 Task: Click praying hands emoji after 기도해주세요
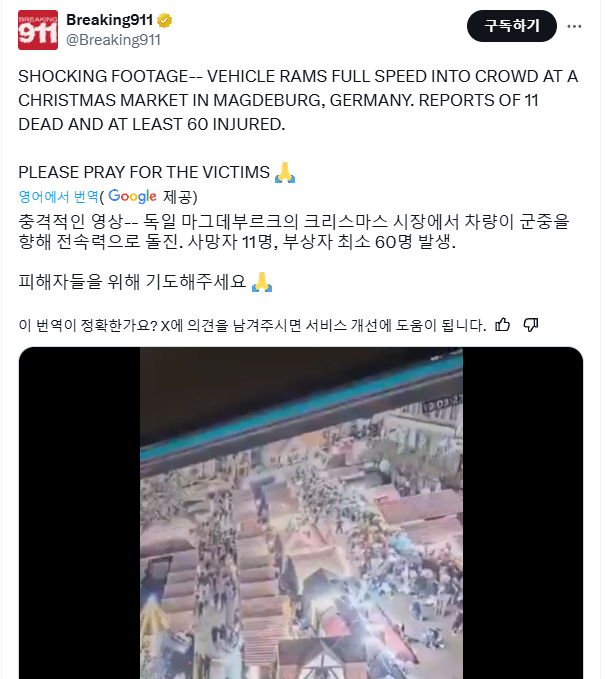[x=262, y=282]
